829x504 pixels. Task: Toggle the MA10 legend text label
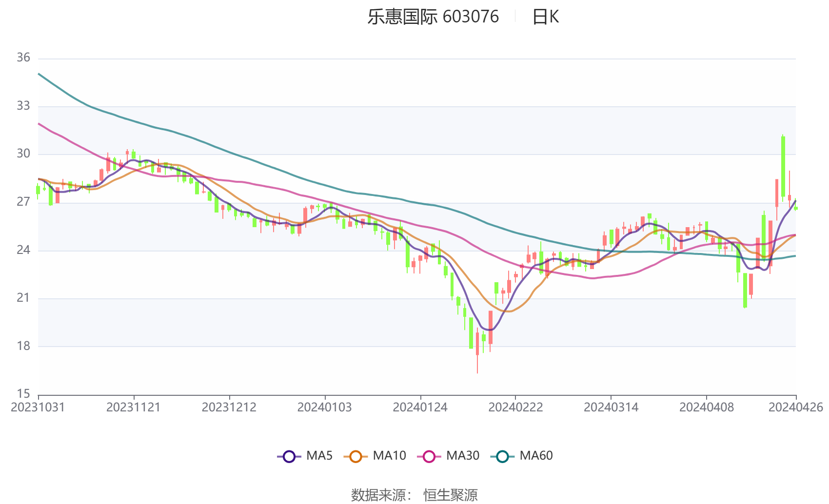click(x=389, y=456)
